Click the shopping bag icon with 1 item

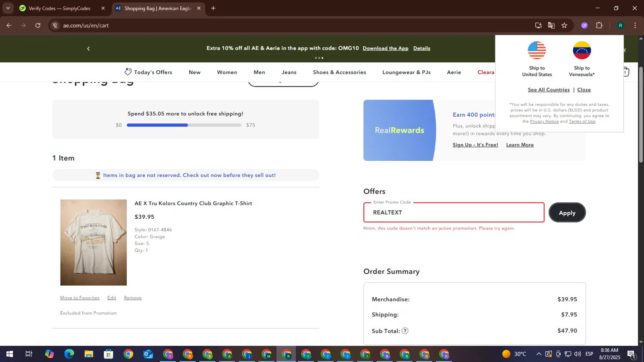coord(626,72)
